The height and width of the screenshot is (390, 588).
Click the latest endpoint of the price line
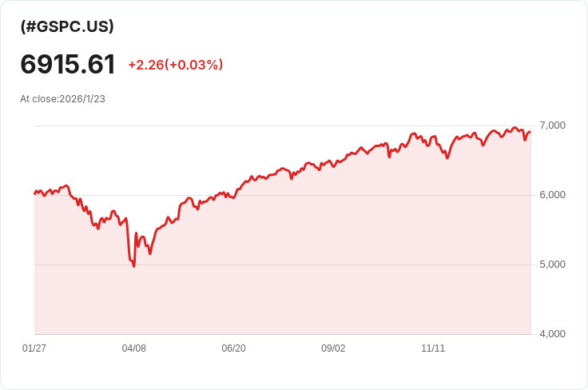[530, 132]
